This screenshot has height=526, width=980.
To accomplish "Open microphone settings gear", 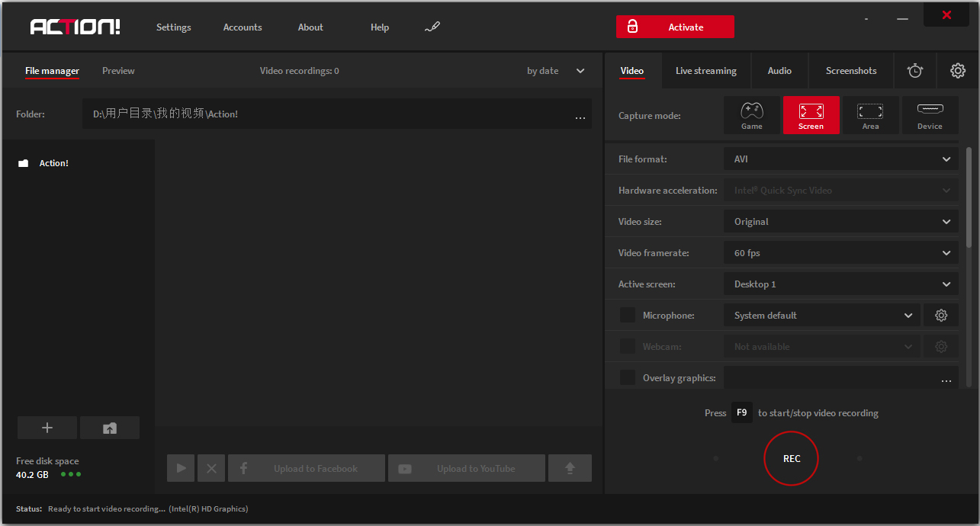I will [941, 316].
